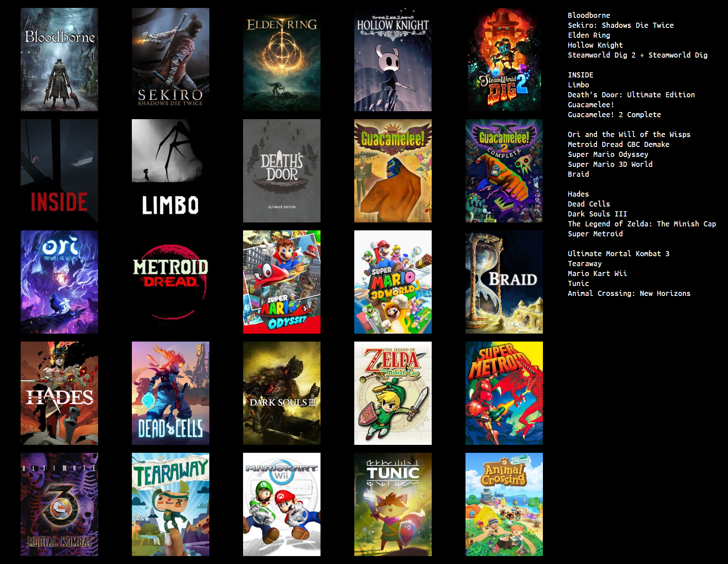The image size is (728, 564).
Task: Select 'Super Mario 3D World' in the list
Action: coord(610,164)
